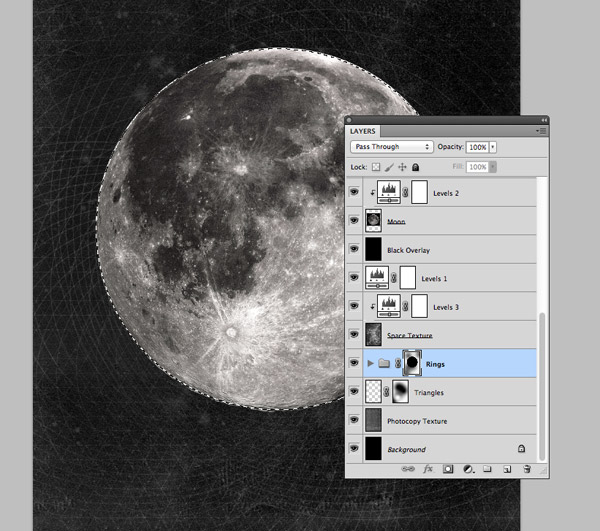
Task: Create a new group folder icon
Action: point(487,468)
